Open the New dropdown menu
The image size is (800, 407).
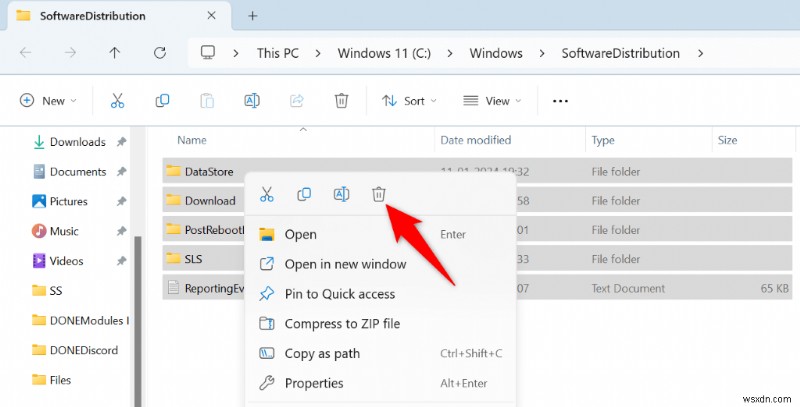tap(48, 100)
